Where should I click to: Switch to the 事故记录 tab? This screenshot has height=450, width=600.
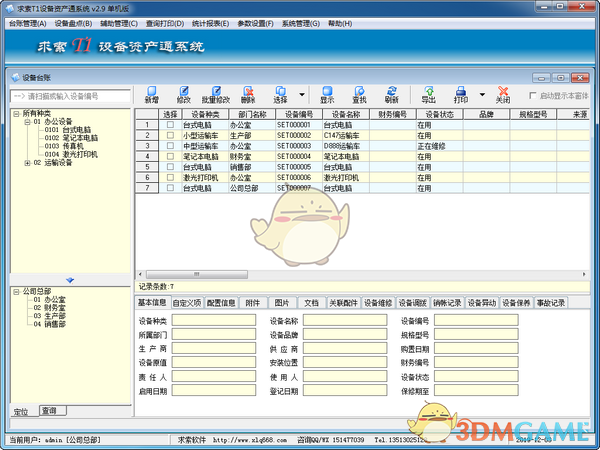pos(551,303)
